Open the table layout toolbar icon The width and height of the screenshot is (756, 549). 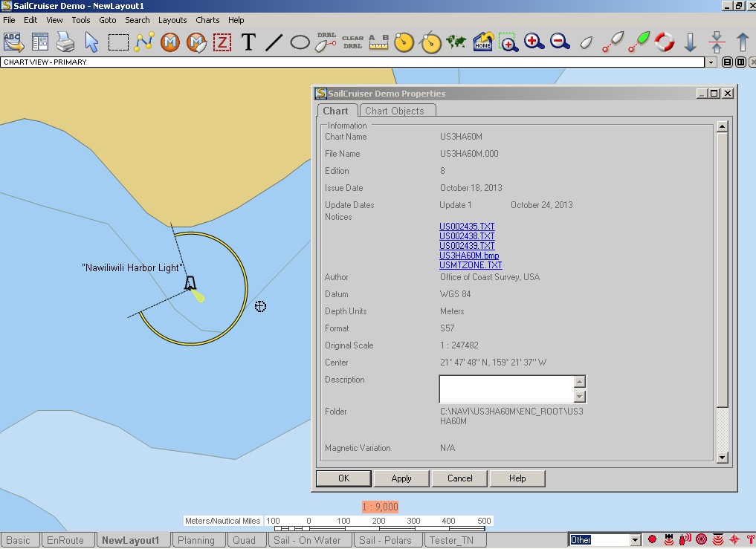click(x=40, y=42)
